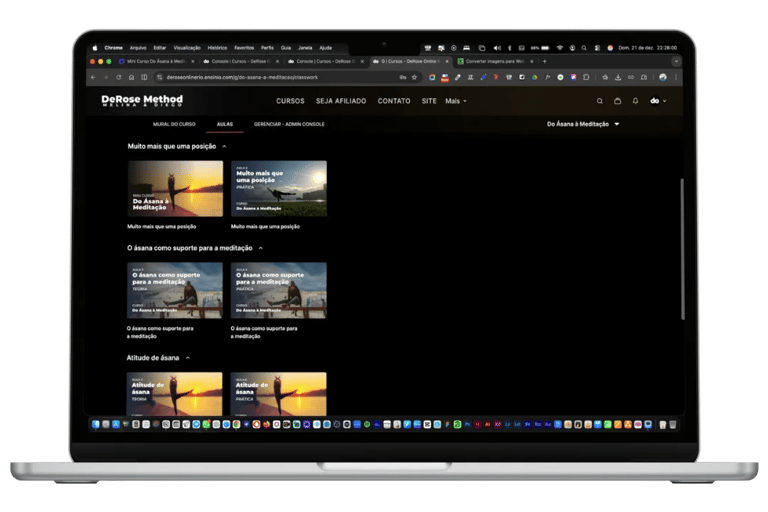
Task: Open the Wi-Fi status icon in menu bar
Action: tap(560, 48)
